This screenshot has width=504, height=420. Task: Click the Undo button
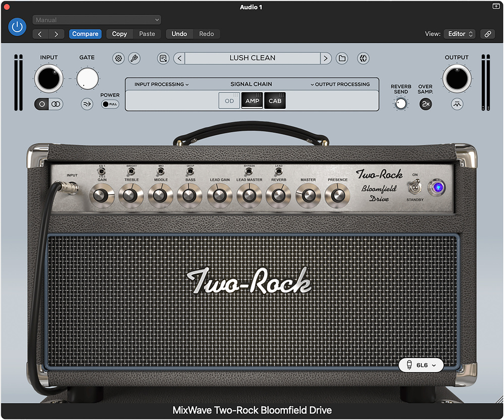click(179, 34)
